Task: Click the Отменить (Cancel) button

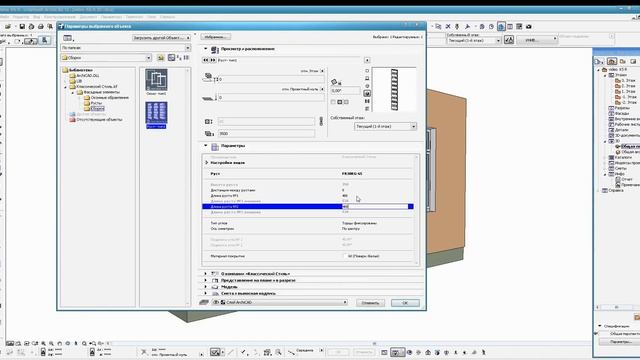Action: tap(370, 303)
